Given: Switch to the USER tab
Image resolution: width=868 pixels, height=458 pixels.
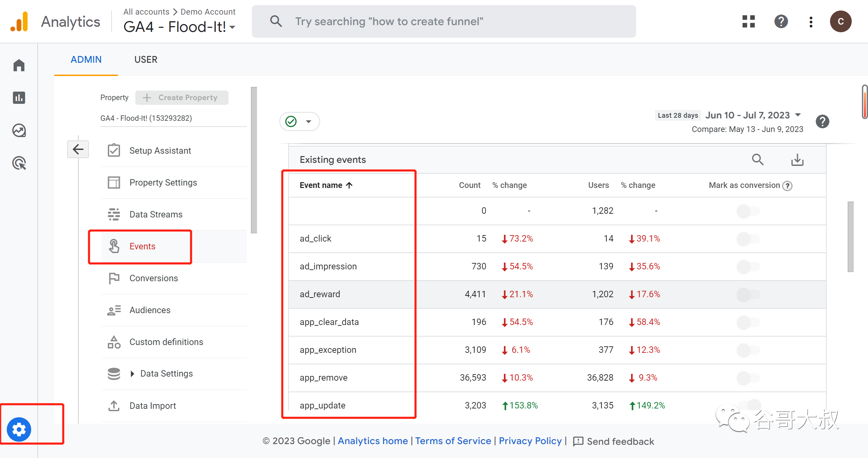Looking at the screenshot, I should 146,60.
